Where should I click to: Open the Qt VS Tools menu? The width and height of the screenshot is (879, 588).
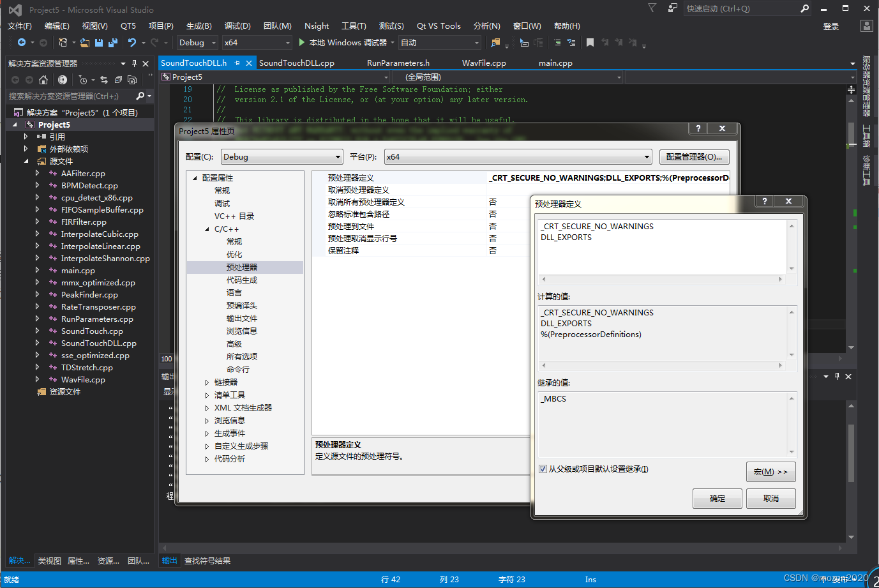[x=439, y=26]
